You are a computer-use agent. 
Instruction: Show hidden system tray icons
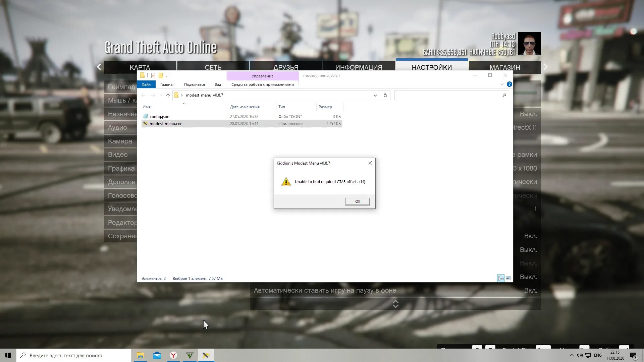572,355
